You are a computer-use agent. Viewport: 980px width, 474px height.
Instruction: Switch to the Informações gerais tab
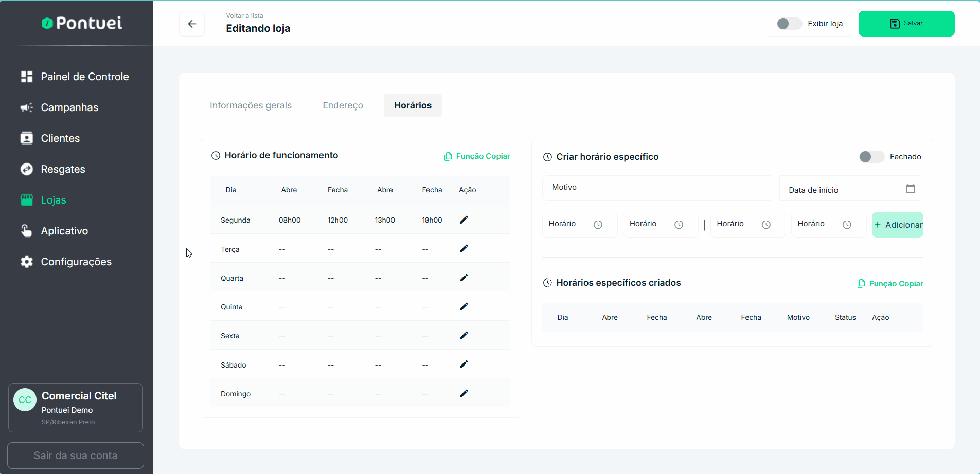pyautogui.click(x=251, y=105)
